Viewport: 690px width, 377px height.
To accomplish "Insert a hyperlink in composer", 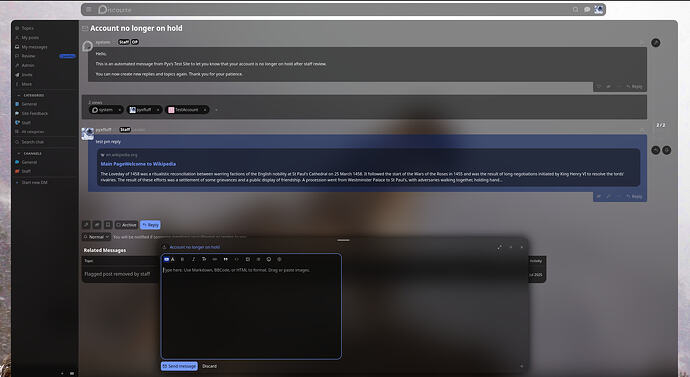I will tap(215, 260).
